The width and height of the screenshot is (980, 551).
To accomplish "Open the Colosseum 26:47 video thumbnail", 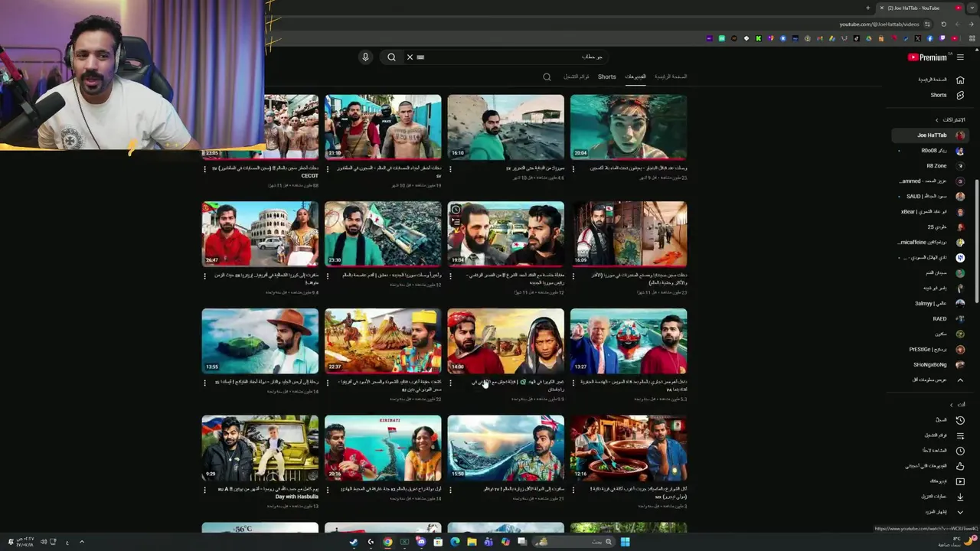I will point(260,234).
